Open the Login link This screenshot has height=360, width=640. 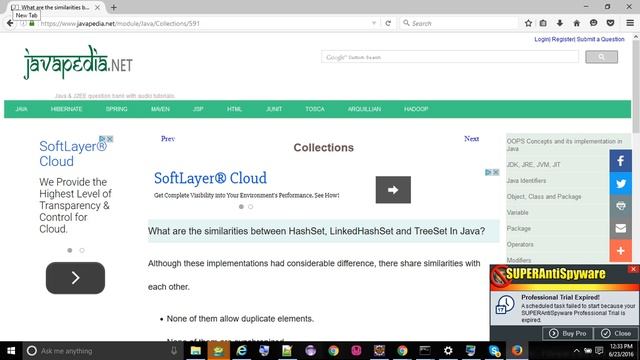[542, 39]
